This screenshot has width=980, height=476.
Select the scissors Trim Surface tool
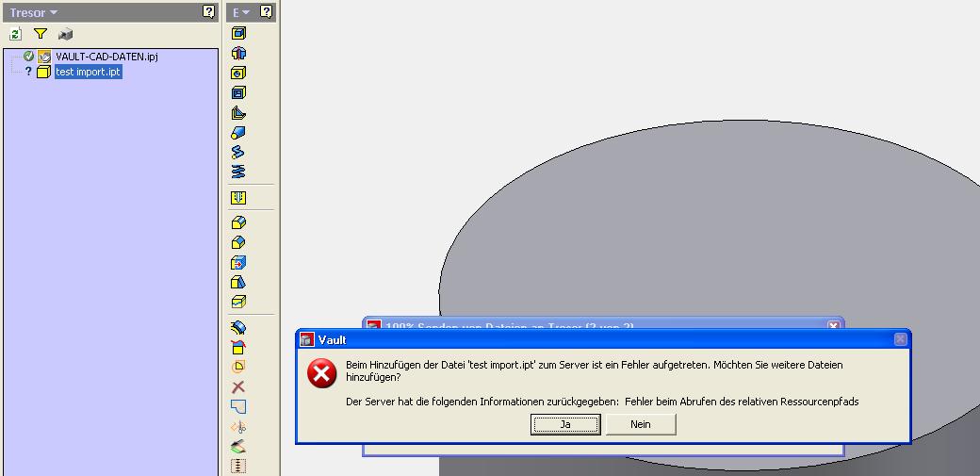(238, 427)
